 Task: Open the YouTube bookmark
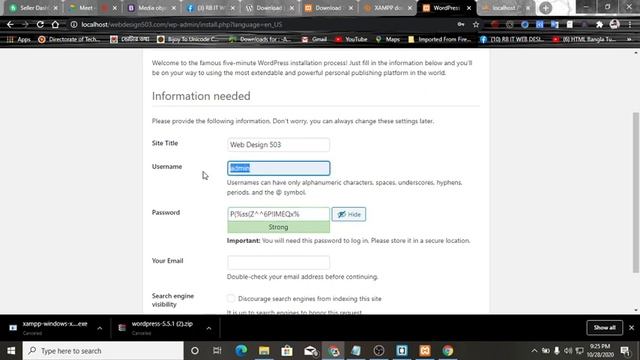(x=351, y=39)
